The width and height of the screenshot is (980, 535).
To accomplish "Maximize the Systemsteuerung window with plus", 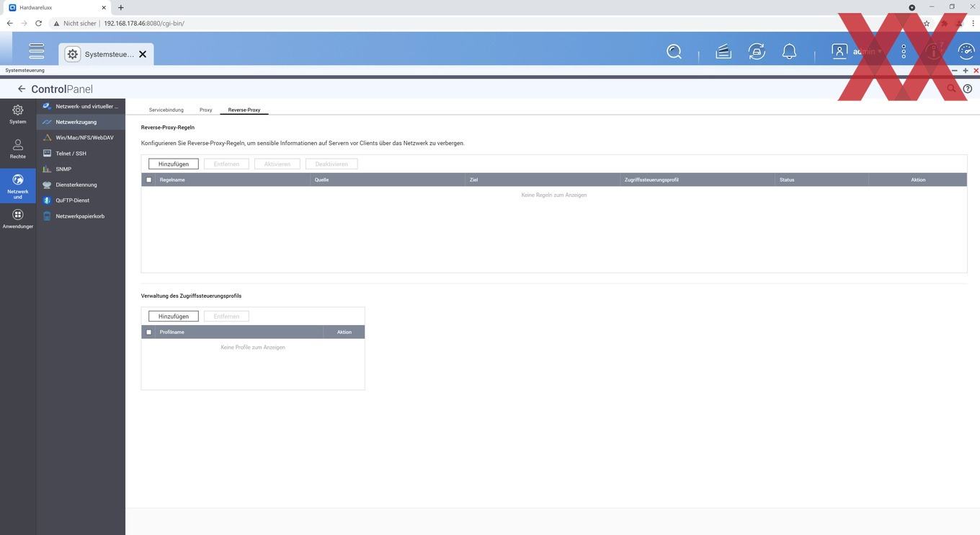I will pos(966,71).
